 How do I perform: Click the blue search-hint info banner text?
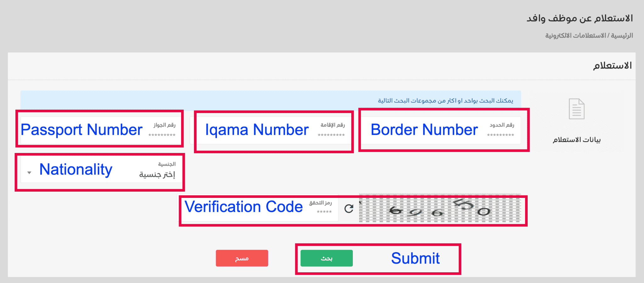(x=445, y=101)
